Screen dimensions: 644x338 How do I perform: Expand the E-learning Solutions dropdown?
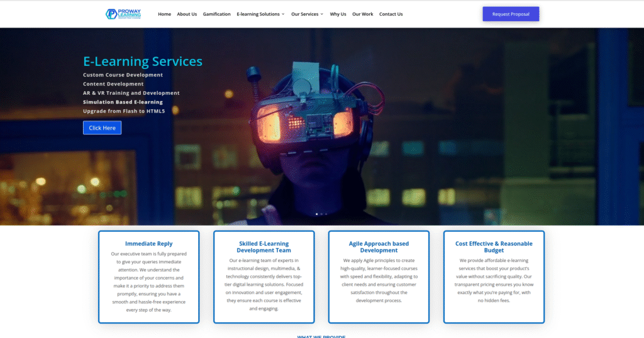tap(260, 14)
